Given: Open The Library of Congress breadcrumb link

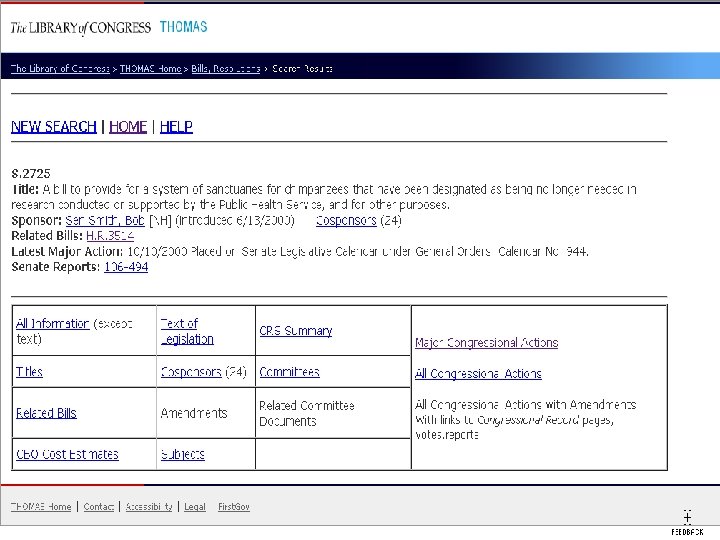Looking at the screenshot, I should tap(60, 68).
